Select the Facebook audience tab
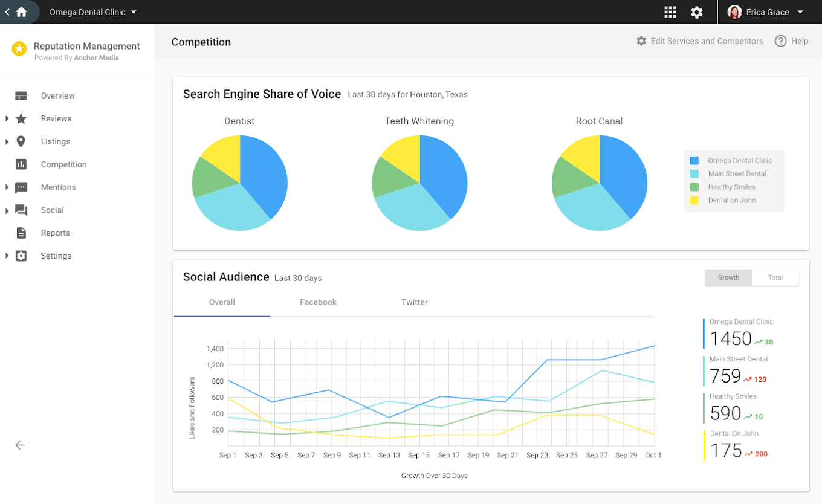 318,302
